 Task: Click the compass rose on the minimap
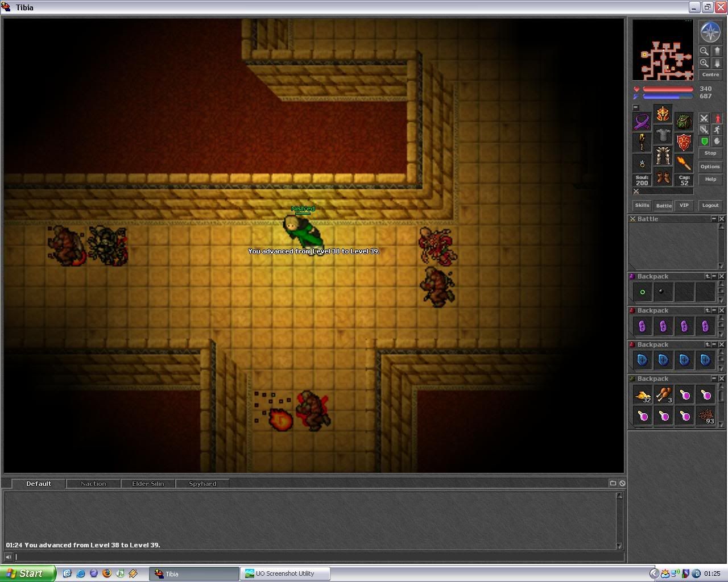coord(710,32)
